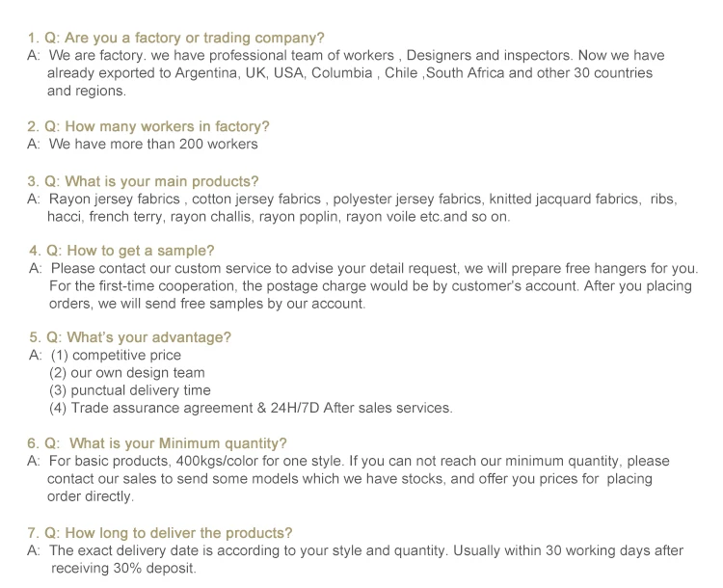Viewport: 723px width, 588px height.
Task: Select the question about number of workers
Action: click(148, 126)
